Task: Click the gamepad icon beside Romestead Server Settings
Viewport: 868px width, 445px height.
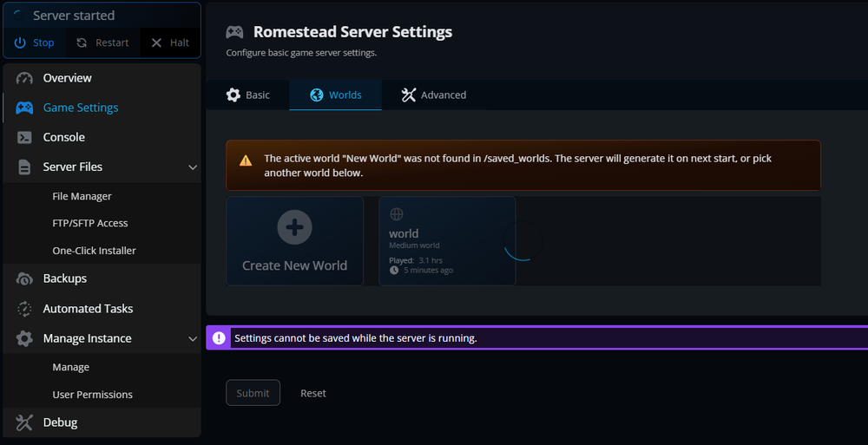Action: click(234, 32)
